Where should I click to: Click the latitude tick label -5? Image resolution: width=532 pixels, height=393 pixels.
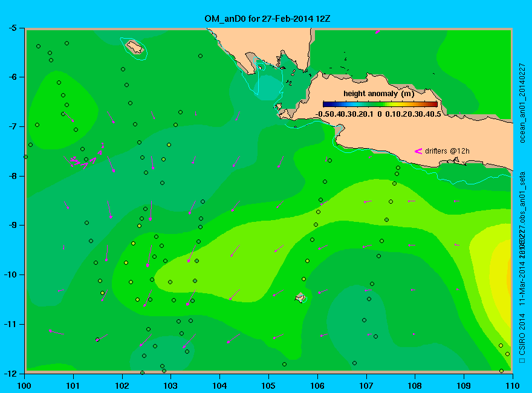tap(12, 28)
